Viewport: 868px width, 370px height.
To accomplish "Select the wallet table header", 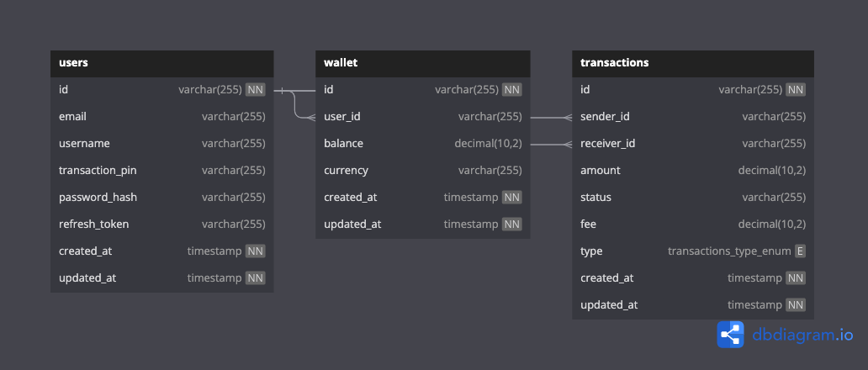I will (x=422, y=63).
